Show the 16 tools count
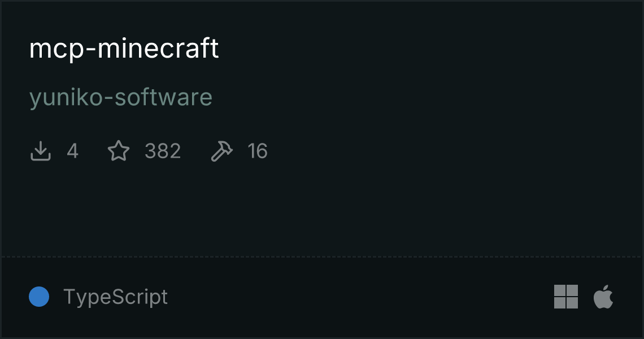The image size is (644, 339). coord(258,151)
